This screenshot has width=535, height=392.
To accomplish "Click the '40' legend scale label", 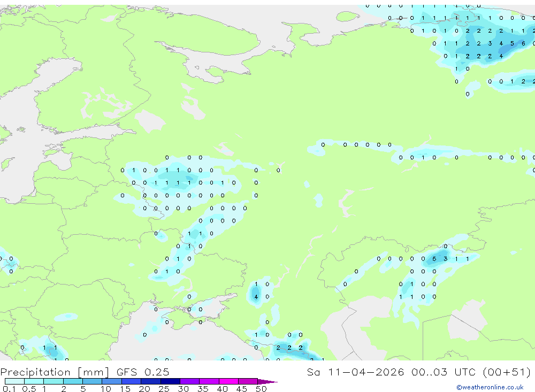I will pyautogui.click(x=222, y=389).
